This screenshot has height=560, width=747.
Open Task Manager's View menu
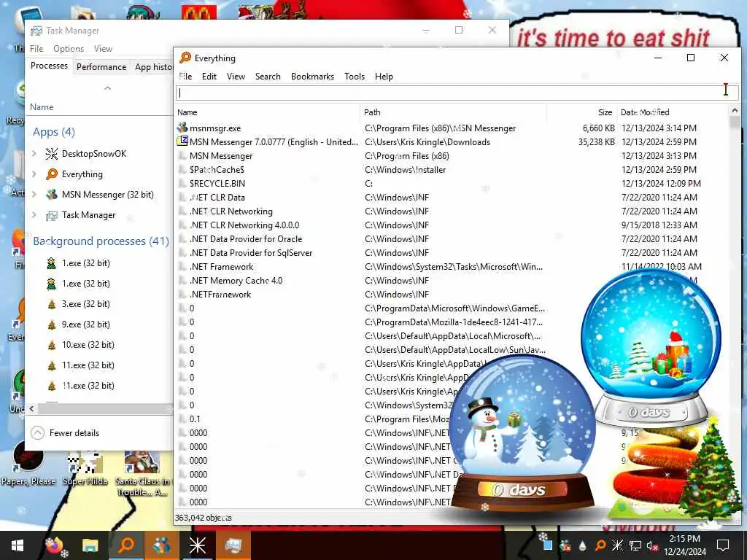point(103,49)
